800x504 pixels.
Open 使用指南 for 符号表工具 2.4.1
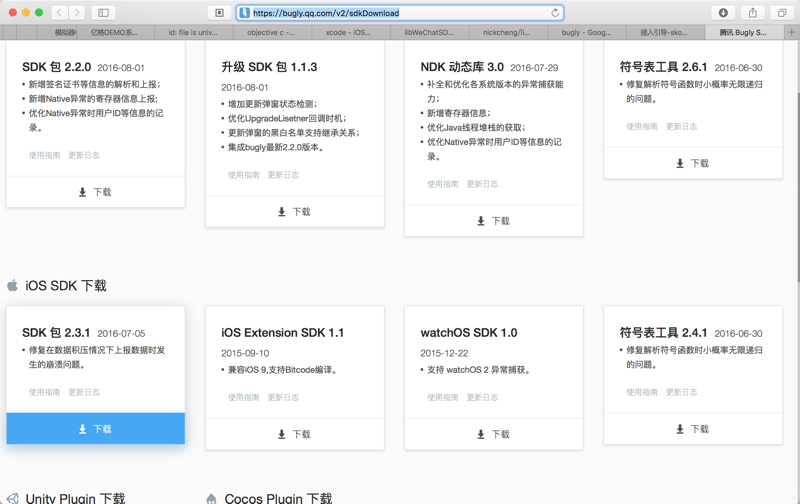[x=642, y=392]
